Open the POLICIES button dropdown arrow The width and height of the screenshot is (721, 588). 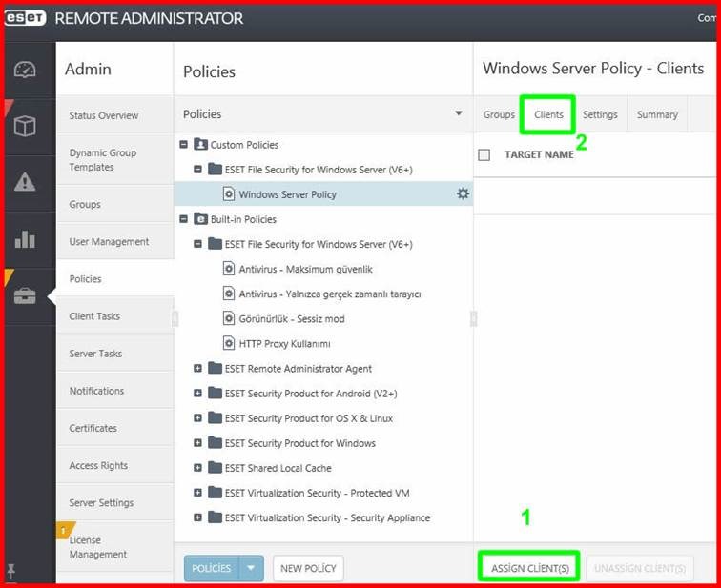tap(251, 568)
